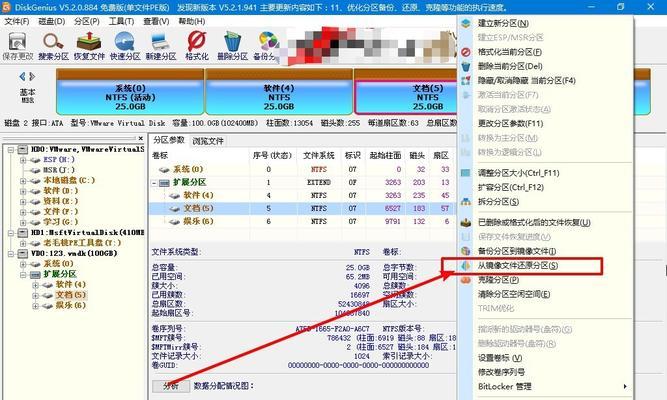Click the 新建分区 toolbar icon
The image size is (667, 400).
pos(161,46)
